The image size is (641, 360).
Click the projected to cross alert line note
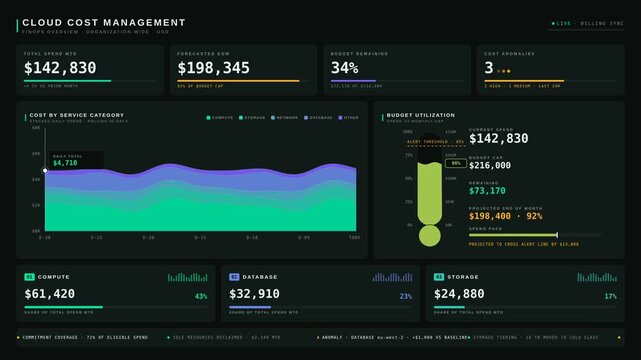coord(524,244)
